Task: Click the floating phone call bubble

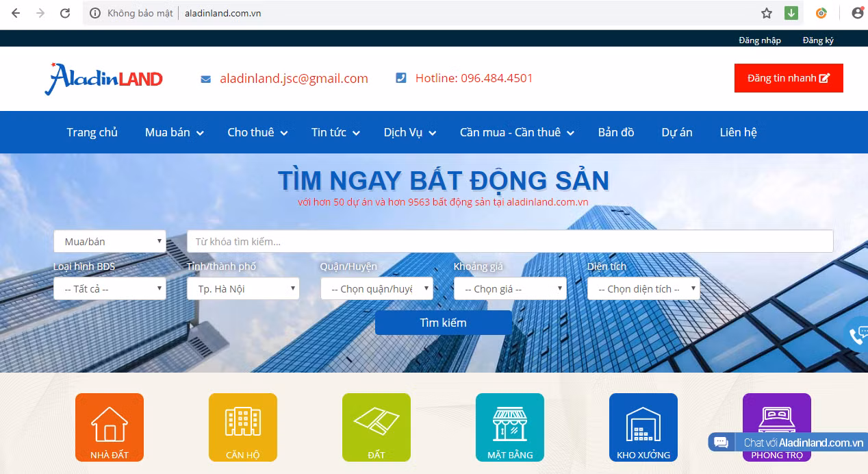Action: click(x=857, y=334)
